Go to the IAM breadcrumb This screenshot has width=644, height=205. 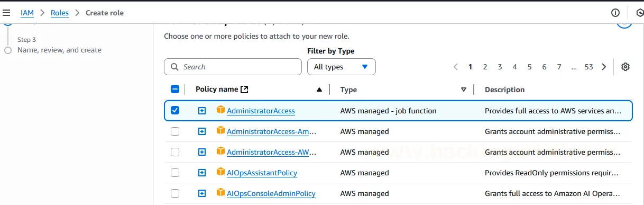[27, 13]
